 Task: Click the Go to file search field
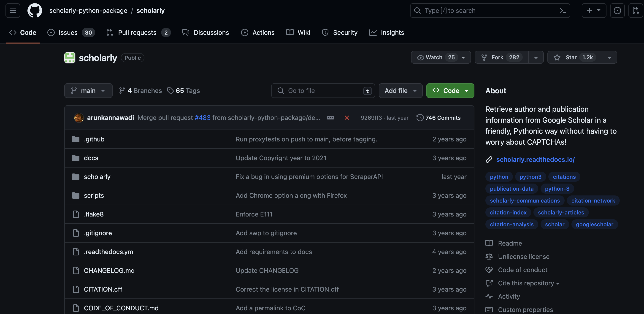pyautogui.click(x=322, y=91)
